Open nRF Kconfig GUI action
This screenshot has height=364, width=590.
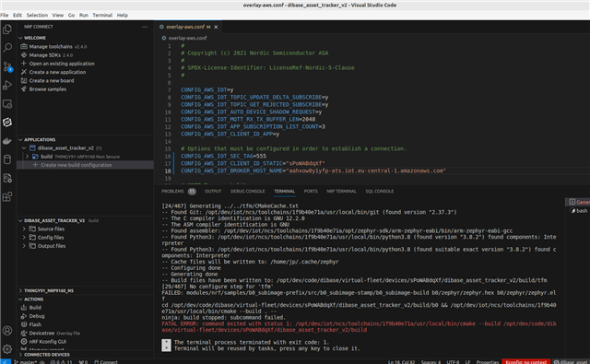tap(48, 342)
